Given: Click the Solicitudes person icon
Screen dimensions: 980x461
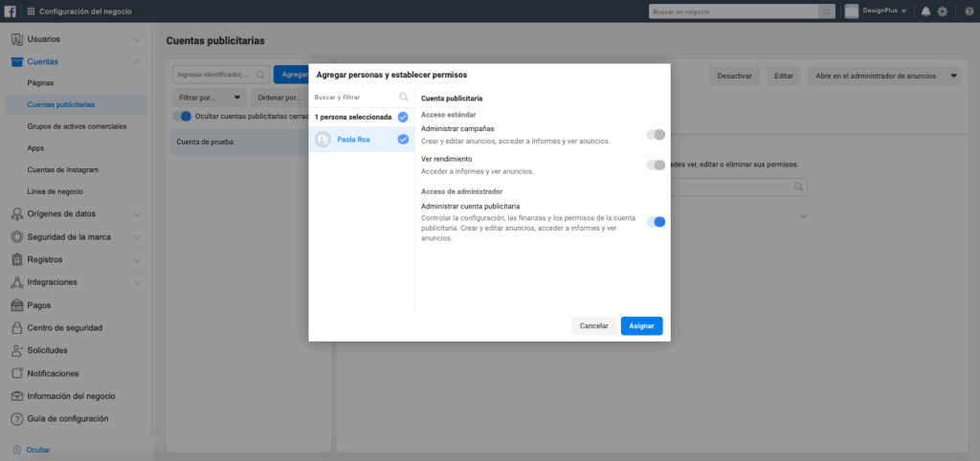Looking at the screenshot, I should tap(17, 351).
